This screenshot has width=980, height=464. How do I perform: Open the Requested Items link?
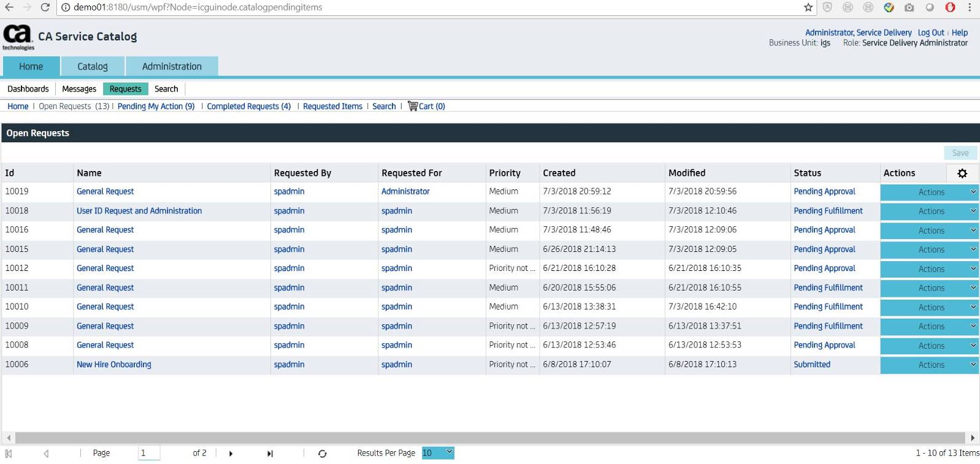click(332, 106)
